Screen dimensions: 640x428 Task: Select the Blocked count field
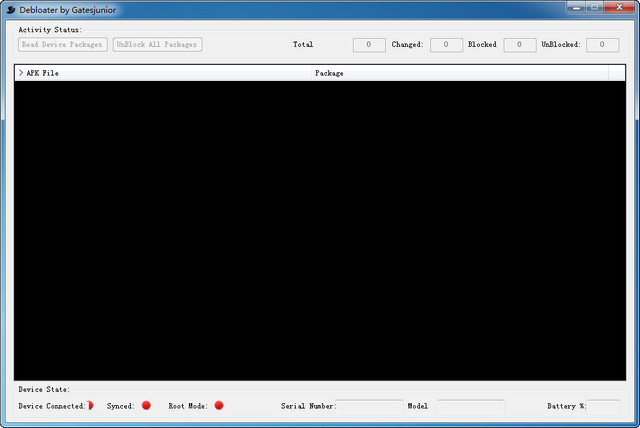519,45
